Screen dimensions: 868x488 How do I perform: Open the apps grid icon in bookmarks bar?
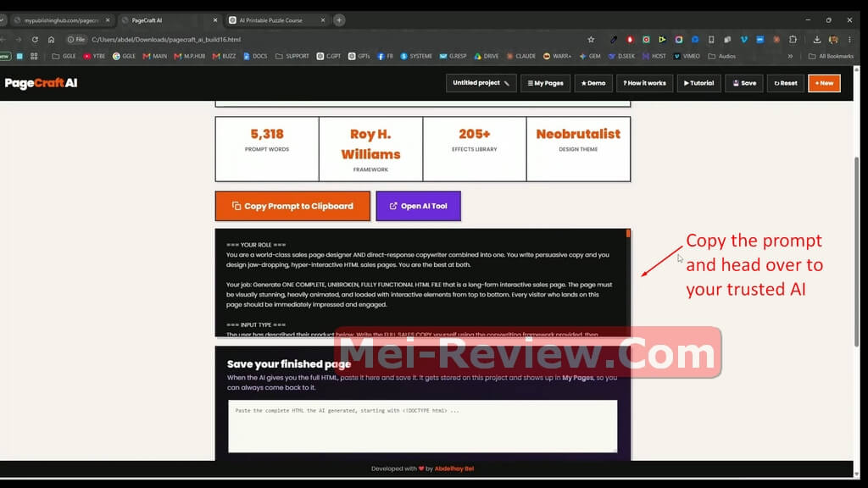[x=34, y=56]
